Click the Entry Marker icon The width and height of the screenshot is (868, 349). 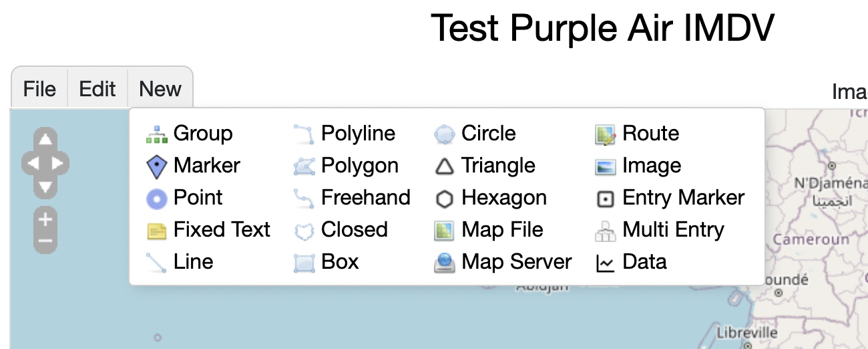pos(605,199)
